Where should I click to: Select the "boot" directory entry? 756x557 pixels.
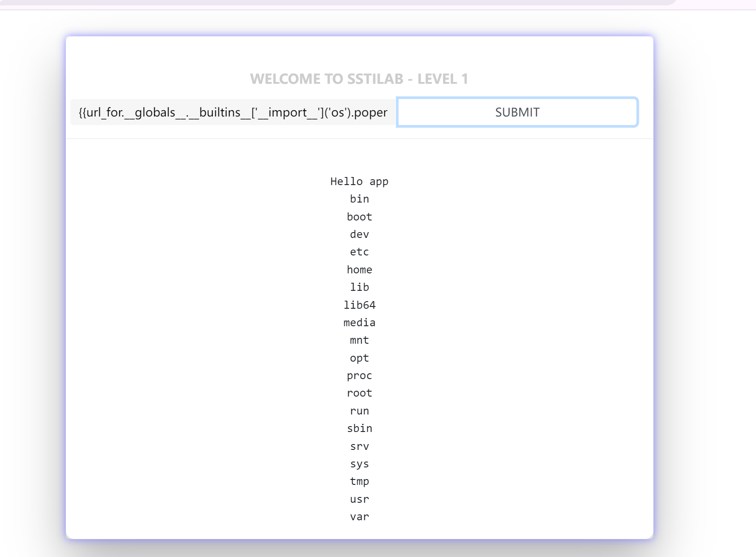(359, 217)
